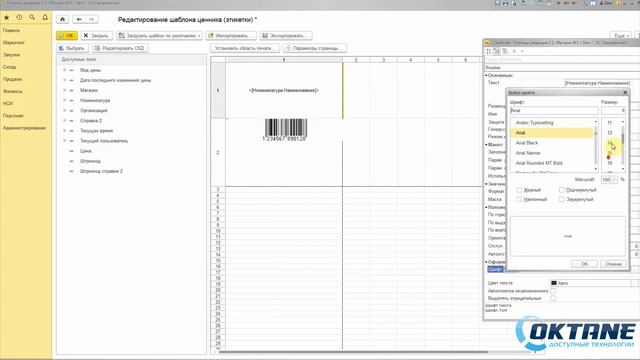Expand the Магазин field
640x360 pixels.
coord(64,90)
